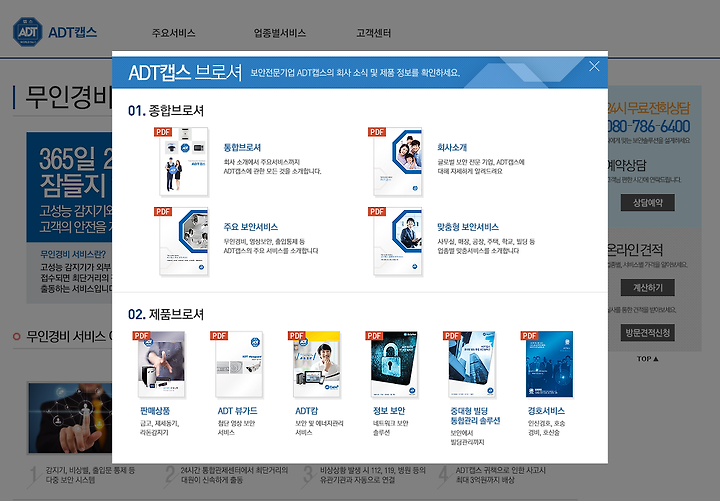Viewport: 720px width, 501px height.
Task: Click the PDF badge on 경호서비스
Action: point(529,336)
